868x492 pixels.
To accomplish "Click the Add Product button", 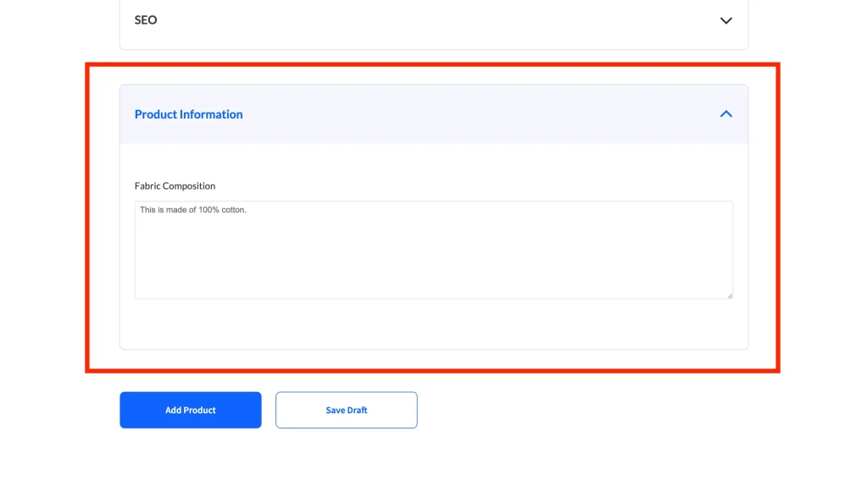I will pyautogui.click(x=191, y=410).
